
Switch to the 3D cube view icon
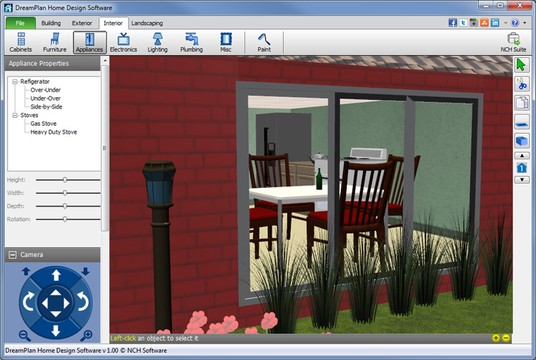(x=522, y=141)
